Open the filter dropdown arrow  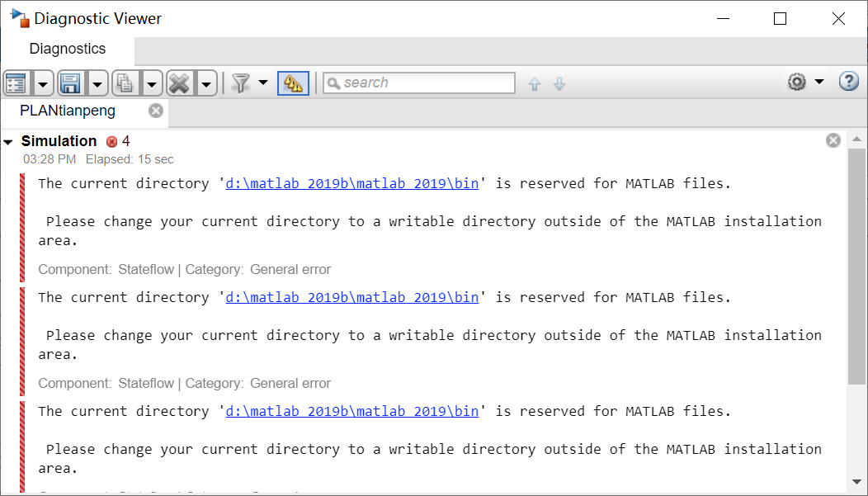coord(262,83)
